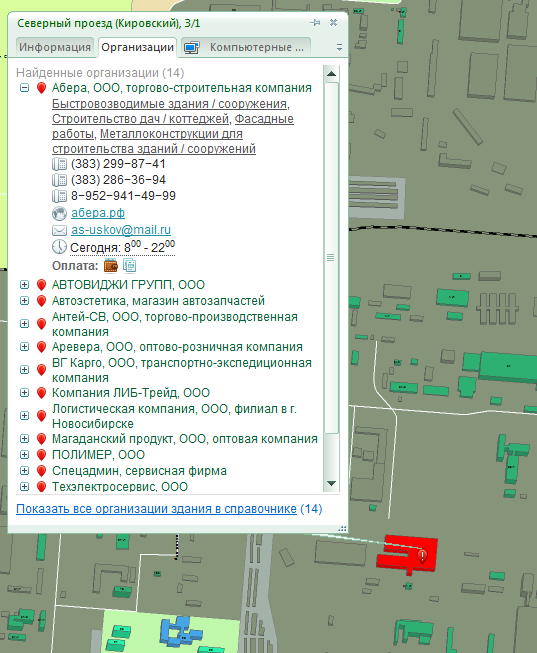
Task: Expand the Автоэстетика магазин автозапчастей entry
Action: [25, 300]
